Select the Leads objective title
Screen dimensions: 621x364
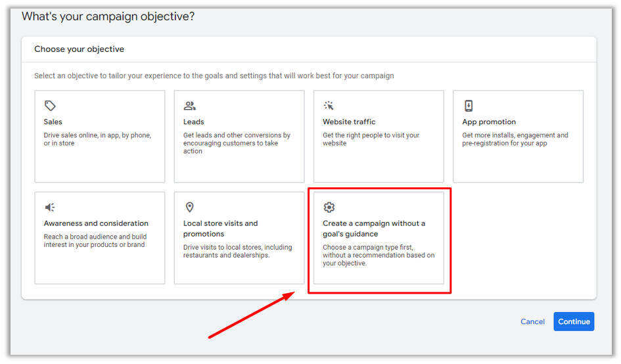coord(194,122)
